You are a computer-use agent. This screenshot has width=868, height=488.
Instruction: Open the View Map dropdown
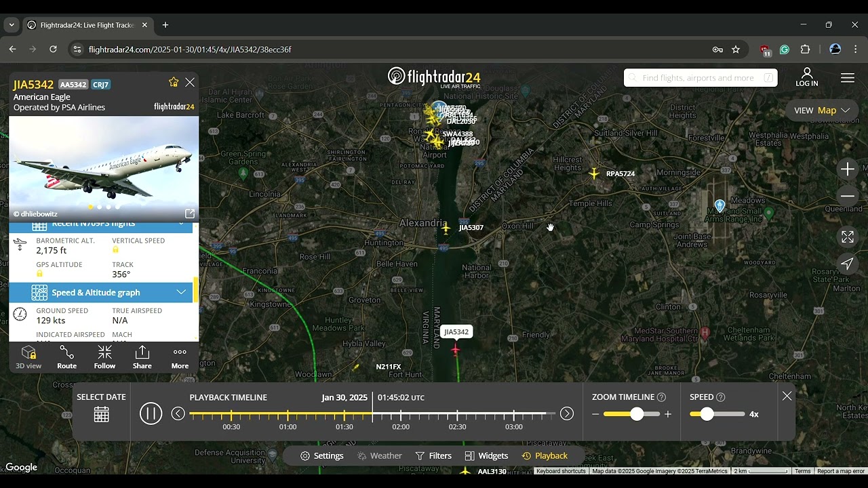pos(822,110)
